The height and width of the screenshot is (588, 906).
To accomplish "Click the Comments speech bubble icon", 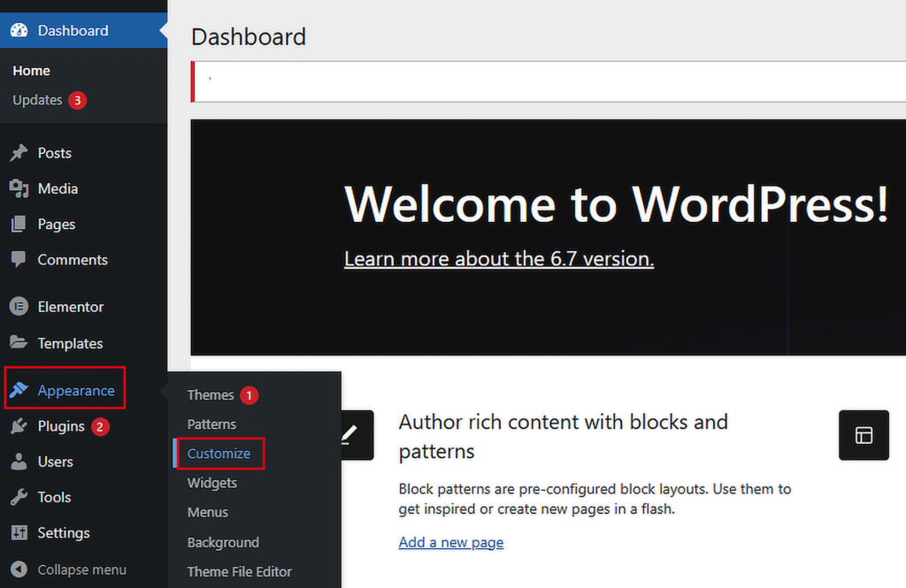I will tap(19, 260).
